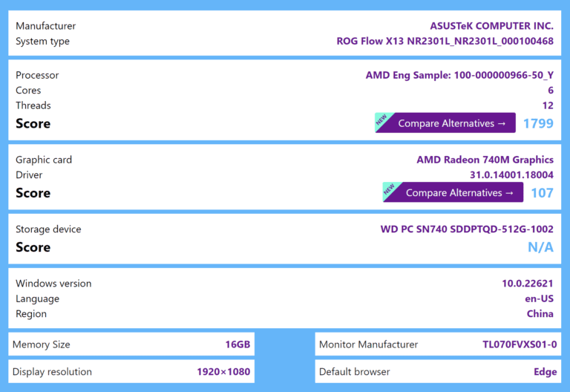The image size is (570, 392).
Task: Click the Windows version label
Action: click(53, 284)
